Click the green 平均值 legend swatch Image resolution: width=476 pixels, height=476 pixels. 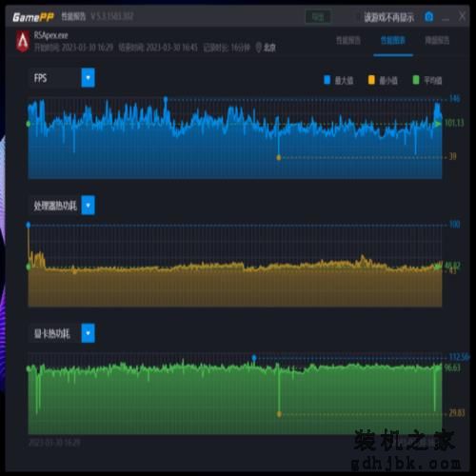415,80
